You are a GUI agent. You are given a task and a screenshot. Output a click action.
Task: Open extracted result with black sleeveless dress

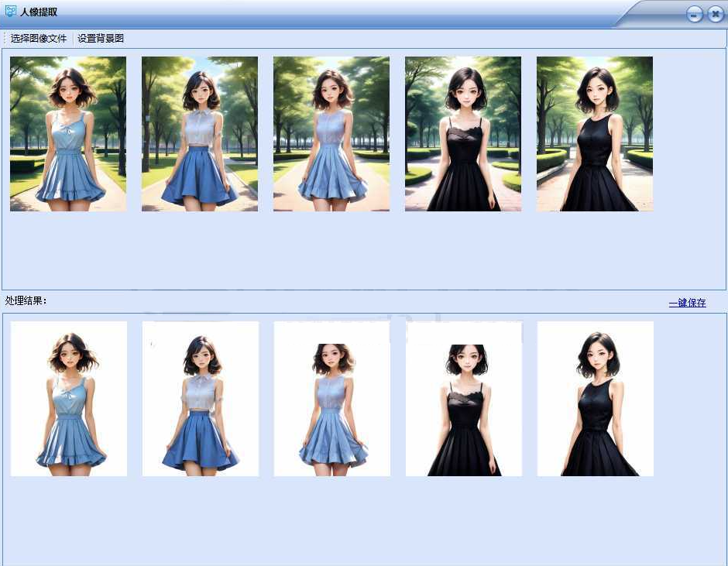pos(596,399)
